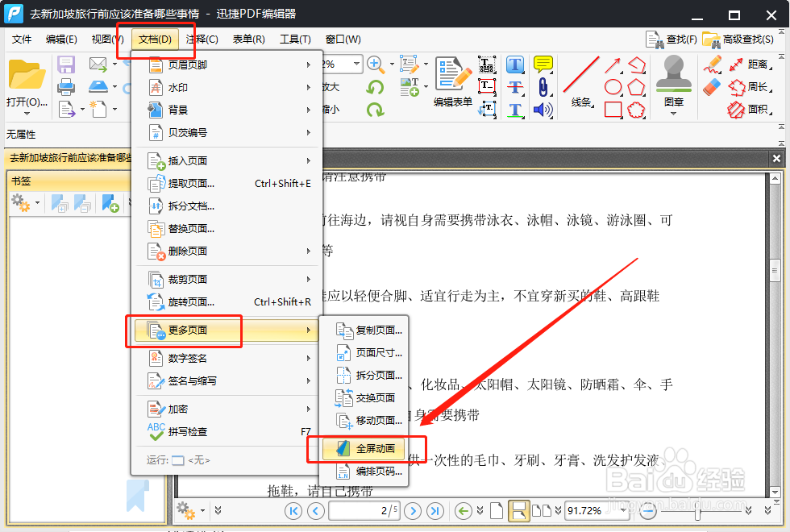Go to next page button
Image resolution: width=790 pixels, height=532 pixels.
[413, 511]
